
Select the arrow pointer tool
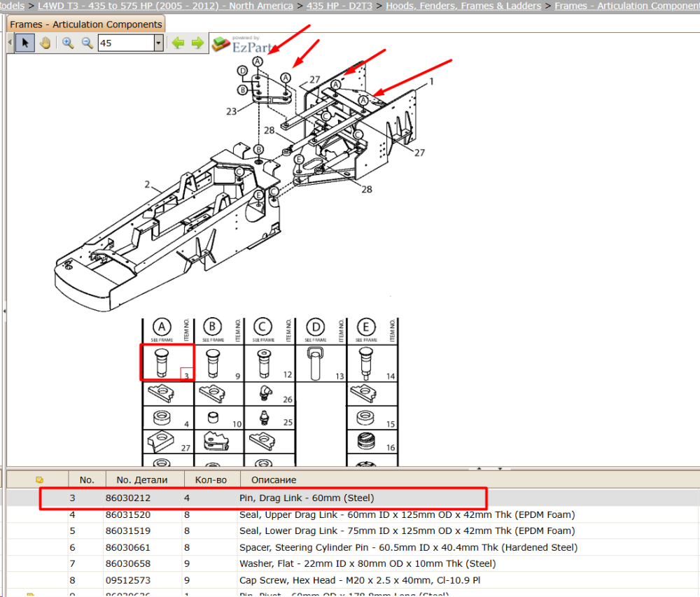(x=25, y=43)
